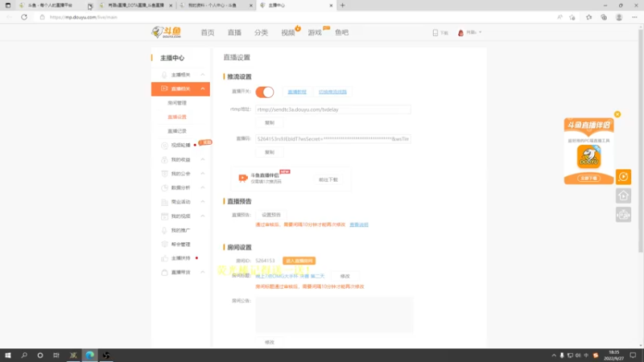Viewport: 644px width, 362px height.
Task: Collapse the 直播相关 section chevron
Action: point(203,88)
